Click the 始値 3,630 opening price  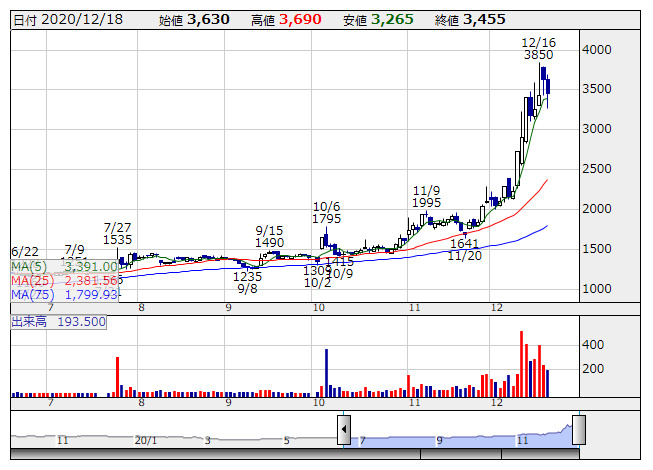coord(194,19)
